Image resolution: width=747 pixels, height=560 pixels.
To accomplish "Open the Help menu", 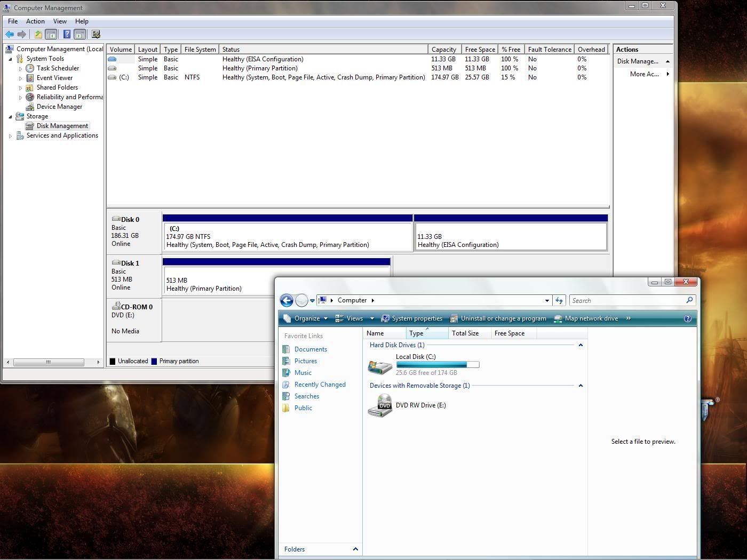I will point(82,21).
